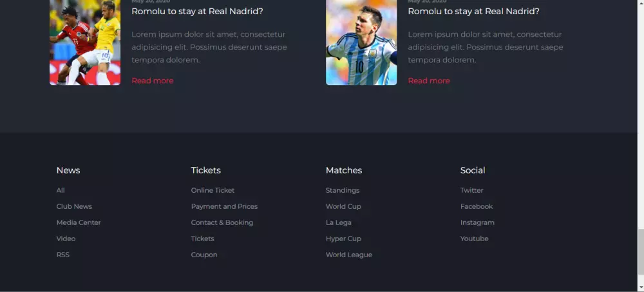644x292 pixels.
Task: Select the Coupon footer link
Action: [204, 255]
